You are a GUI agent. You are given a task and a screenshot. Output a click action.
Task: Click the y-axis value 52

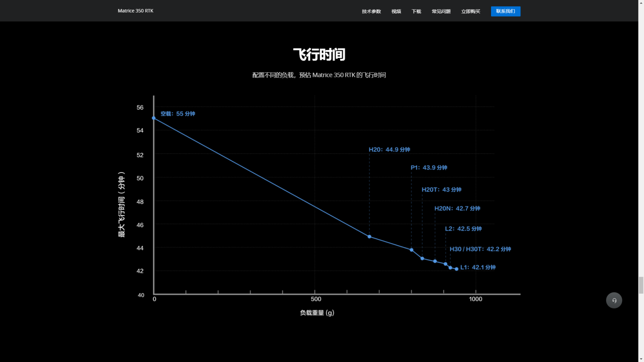point(140,155)
